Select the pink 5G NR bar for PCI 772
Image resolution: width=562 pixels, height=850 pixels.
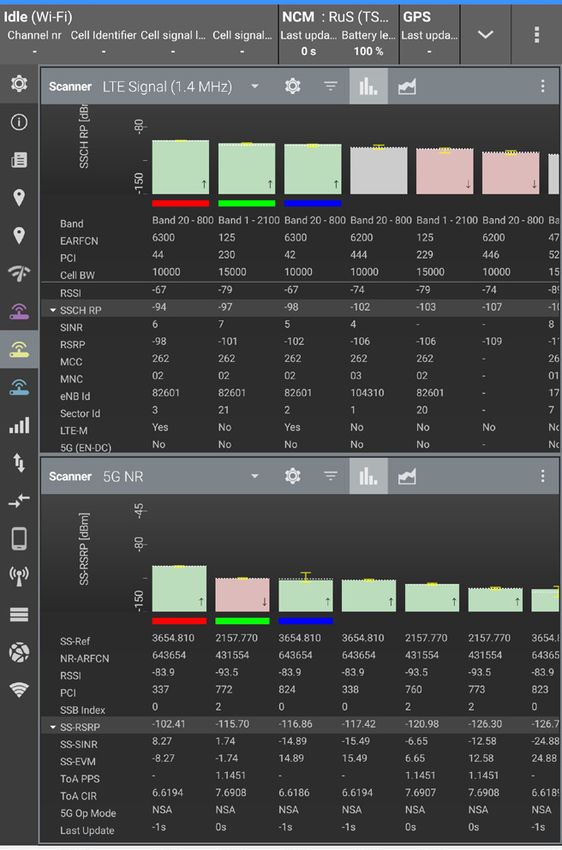pyautogui.click(x=242, y=595)
